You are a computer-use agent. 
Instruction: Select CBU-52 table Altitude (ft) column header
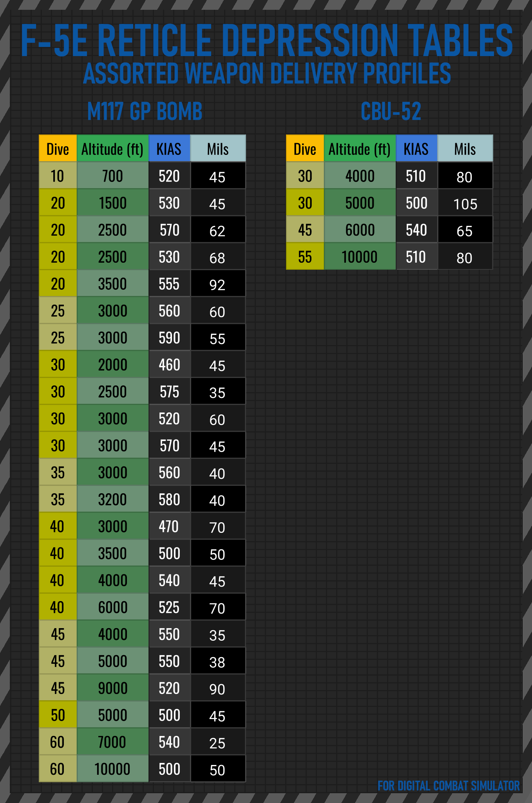(360, 148)
